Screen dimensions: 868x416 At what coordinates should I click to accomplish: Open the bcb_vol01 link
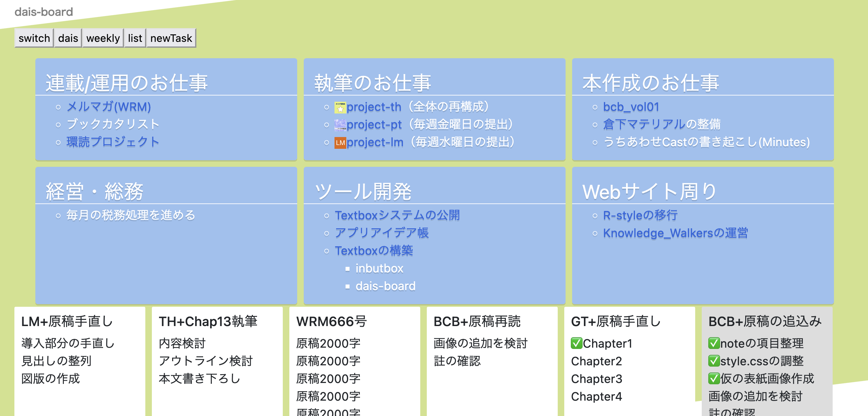pos(631,107)
